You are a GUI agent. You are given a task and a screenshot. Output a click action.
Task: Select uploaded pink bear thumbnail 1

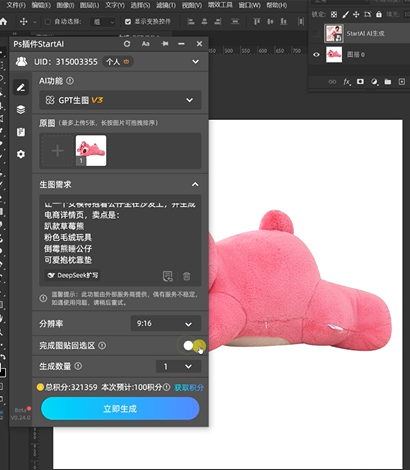91,150
